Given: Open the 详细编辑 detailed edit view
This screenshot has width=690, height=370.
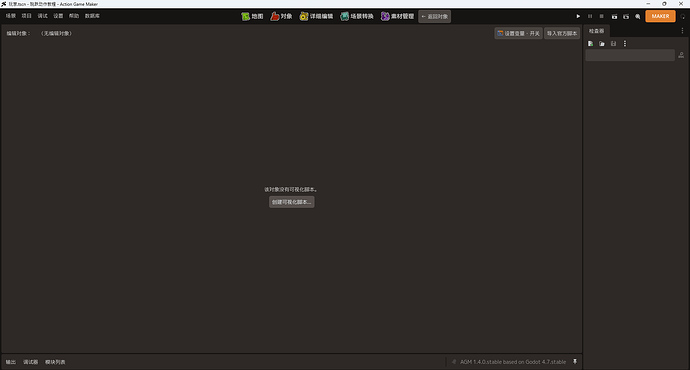Looking at the screenshot, I should pos(316,16).
